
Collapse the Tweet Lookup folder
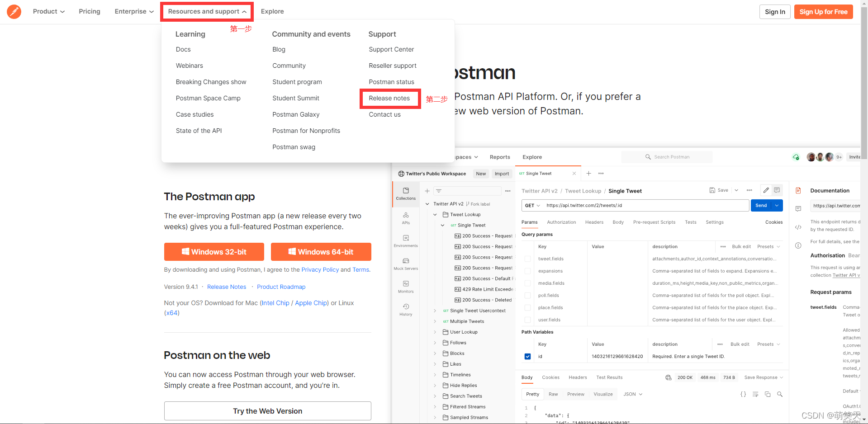pyautogui.click(x=435, y=215)
